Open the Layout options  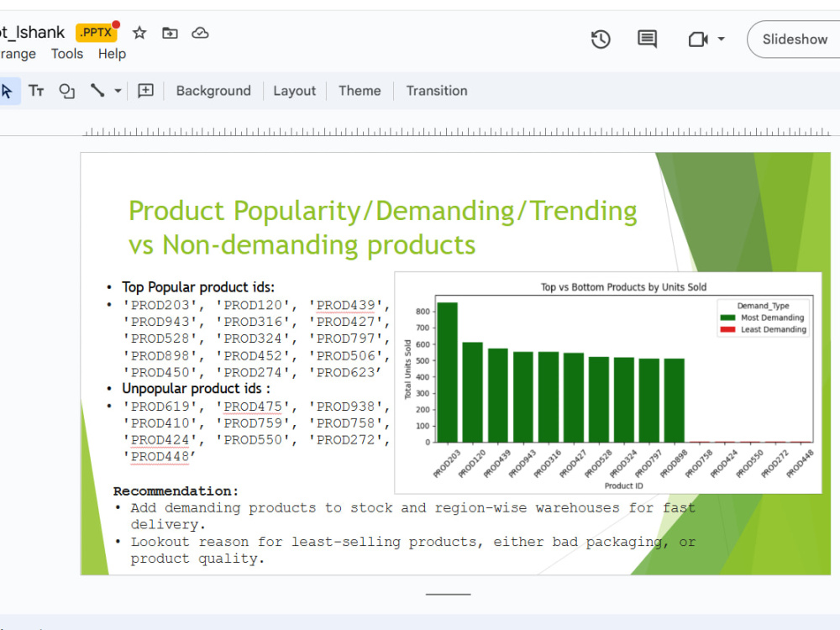click(294, 91)
